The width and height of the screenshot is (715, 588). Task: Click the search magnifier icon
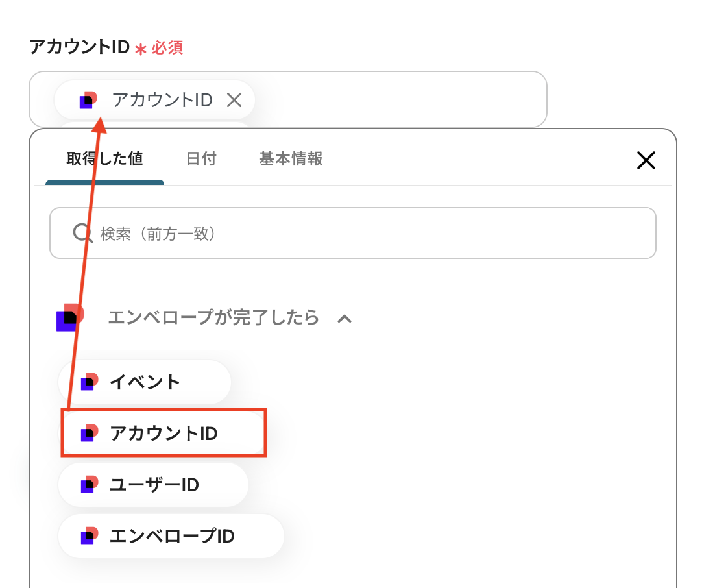point(82,233)
